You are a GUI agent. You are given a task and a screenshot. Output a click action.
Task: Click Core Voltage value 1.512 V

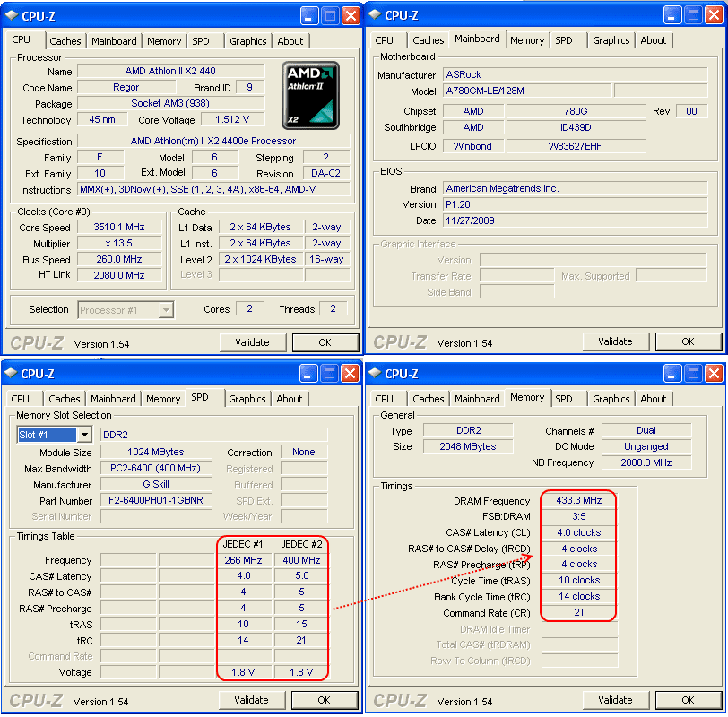click(232, 120)
